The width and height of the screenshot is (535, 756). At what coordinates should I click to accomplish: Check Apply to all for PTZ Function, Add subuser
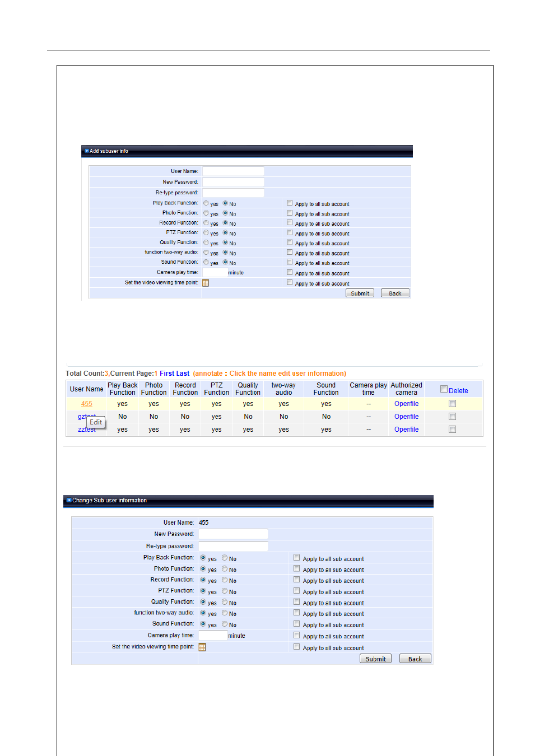[x=290, y=232]
